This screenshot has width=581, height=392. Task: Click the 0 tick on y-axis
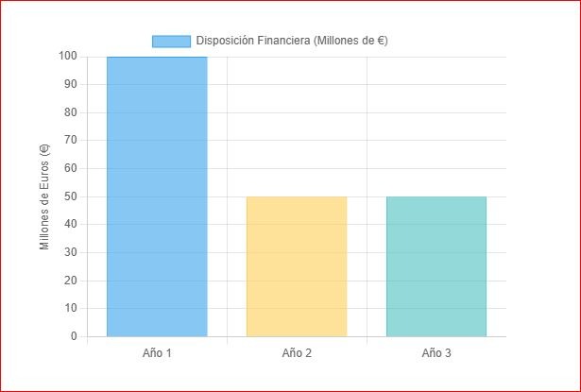pos(74,336)
